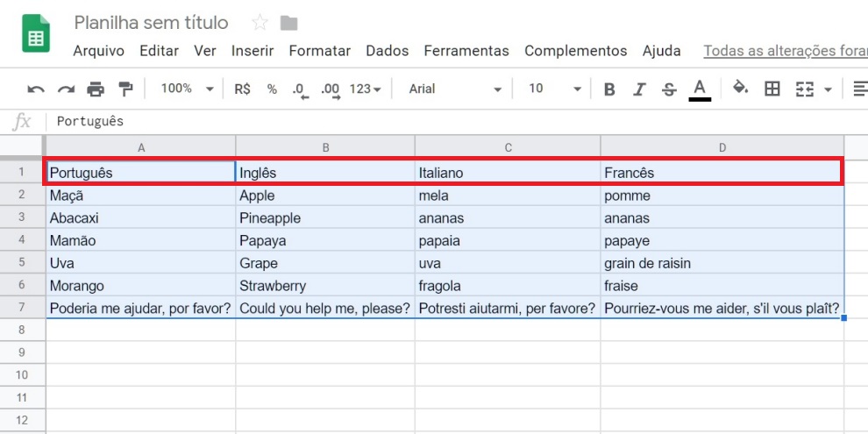868x434 pixels.
Task: Open the cell borders tool
Action: pyautogui.click(x=772, y=89)
